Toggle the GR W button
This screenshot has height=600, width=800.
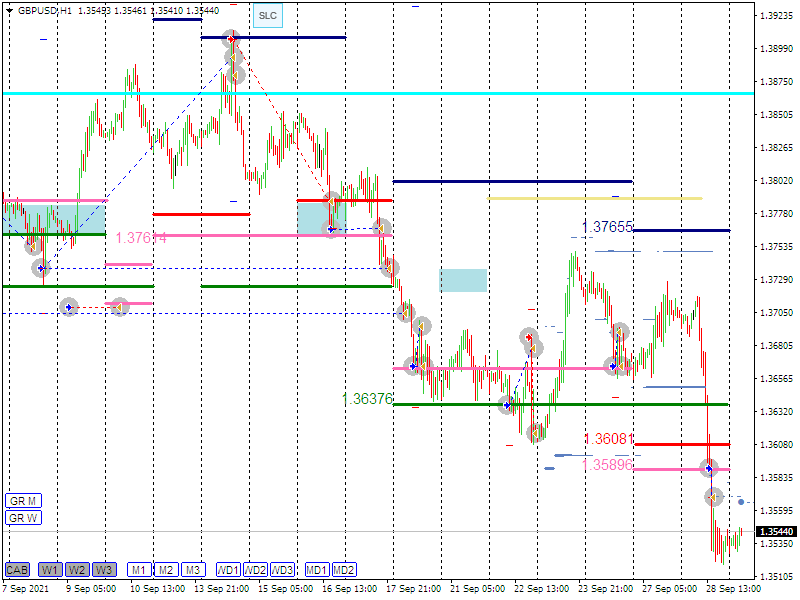click(x=23, y=518)
